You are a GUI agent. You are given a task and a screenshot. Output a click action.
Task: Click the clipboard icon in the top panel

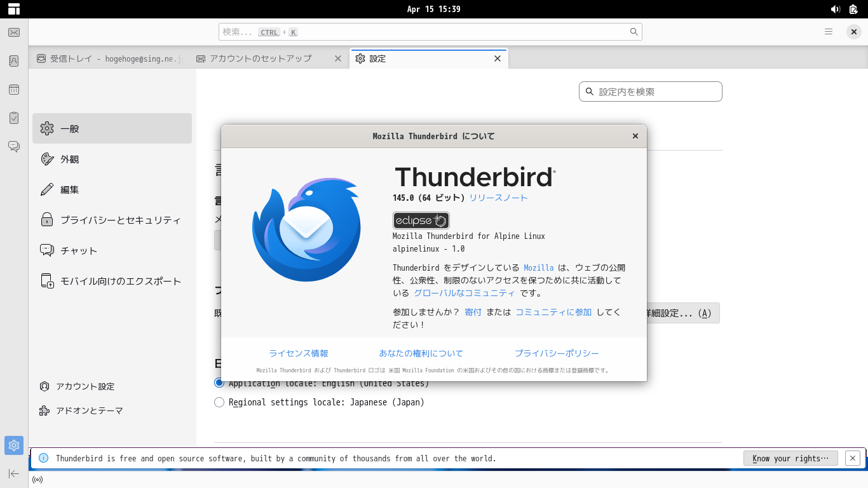pos(853,9)
